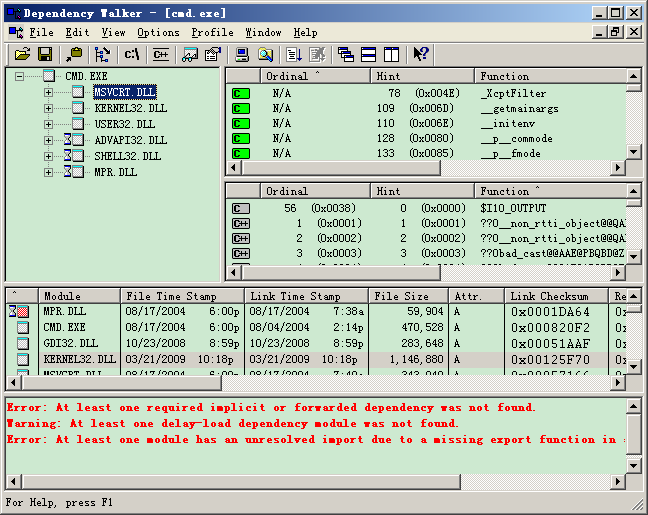Toggle Undecorate C++ Functions button
Image resolution: width=648 pixels, height=515 pixels.
[x=161, y=54]
